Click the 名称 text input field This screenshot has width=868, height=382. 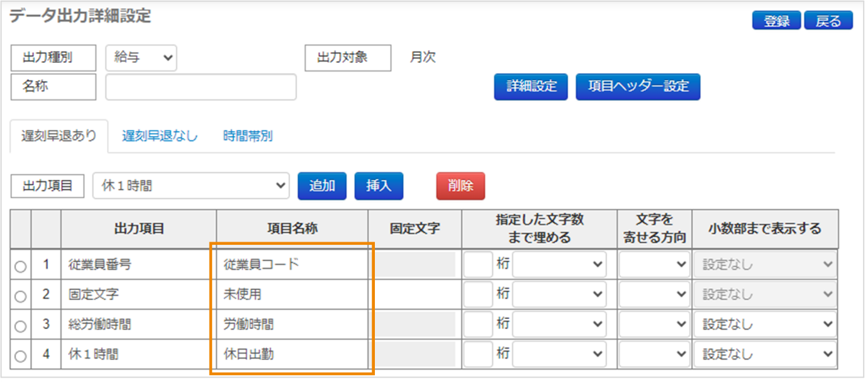pos(201,87)
